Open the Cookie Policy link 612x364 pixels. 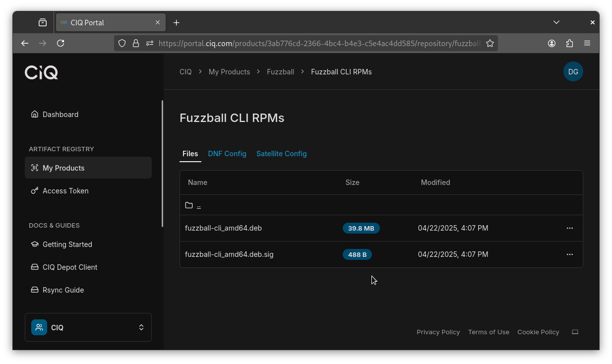[538, 332]
